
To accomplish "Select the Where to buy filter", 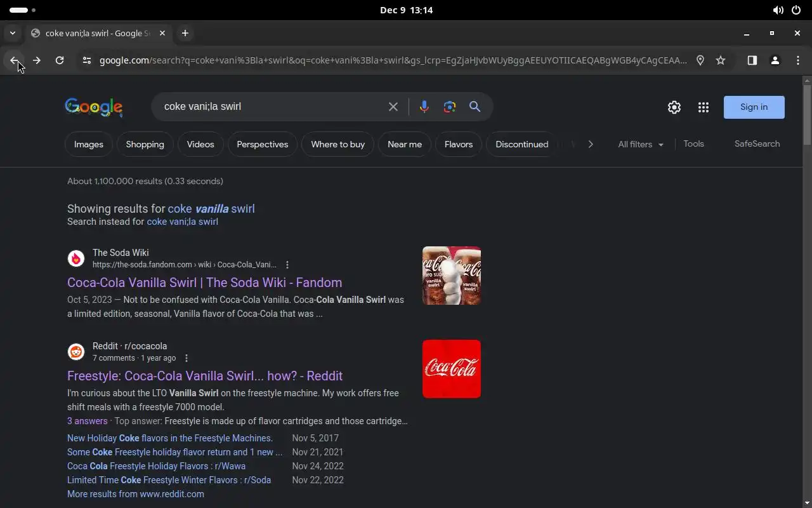I will (338, 144).
